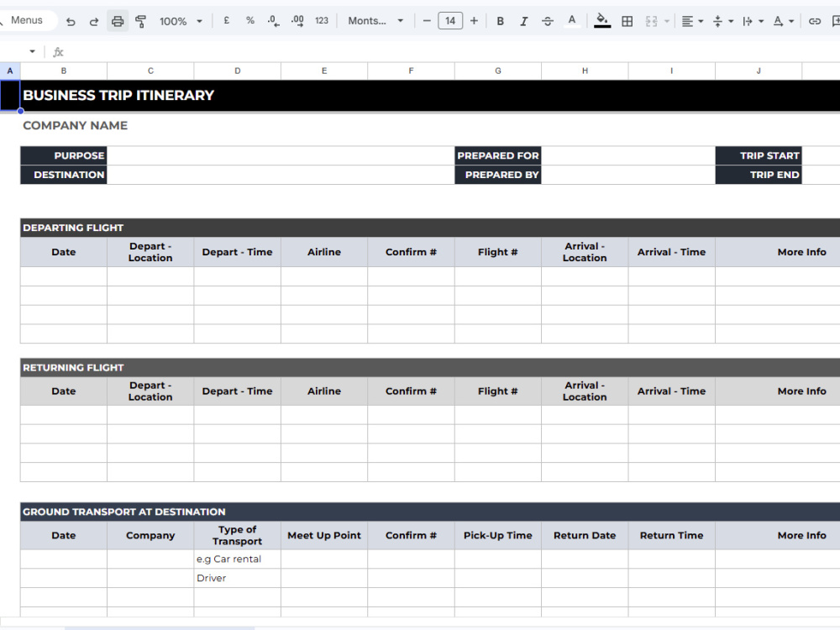Image resolution: width=840 pixels, height=630 pixels.
Task: Click Confirm # header in Departing Flight table
Action: coord(411,252)
